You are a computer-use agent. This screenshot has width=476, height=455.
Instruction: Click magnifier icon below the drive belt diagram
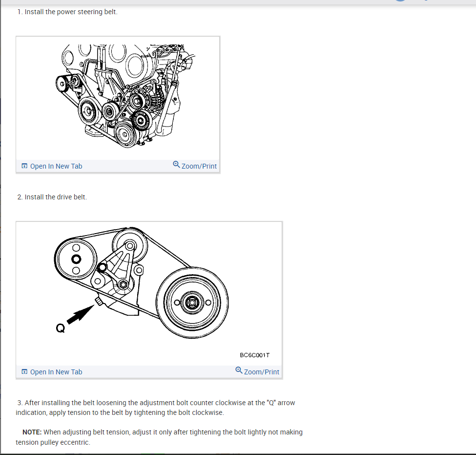point(239,370)
